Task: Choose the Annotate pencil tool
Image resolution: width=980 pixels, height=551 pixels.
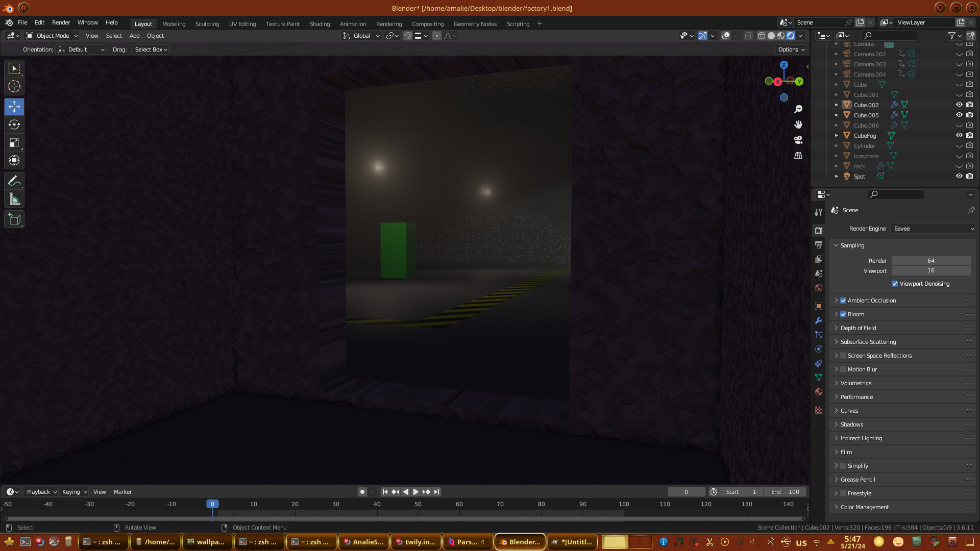Action: [14, 181]
